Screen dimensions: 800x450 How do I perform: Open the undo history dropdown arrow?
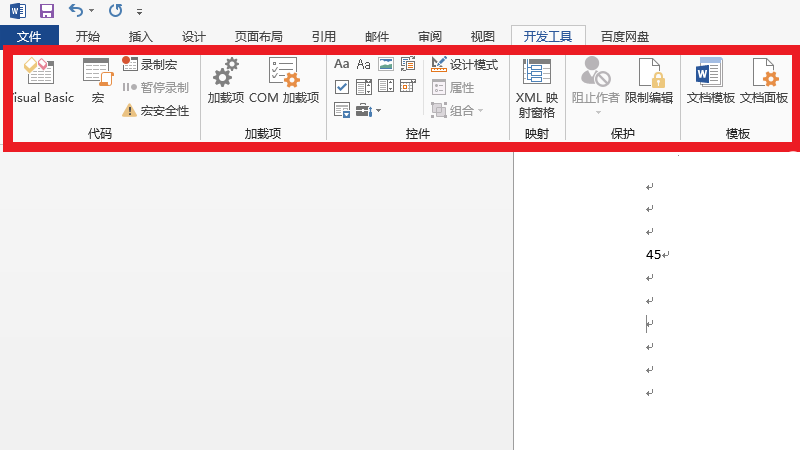pyautogui.click(x=92, y=12)
